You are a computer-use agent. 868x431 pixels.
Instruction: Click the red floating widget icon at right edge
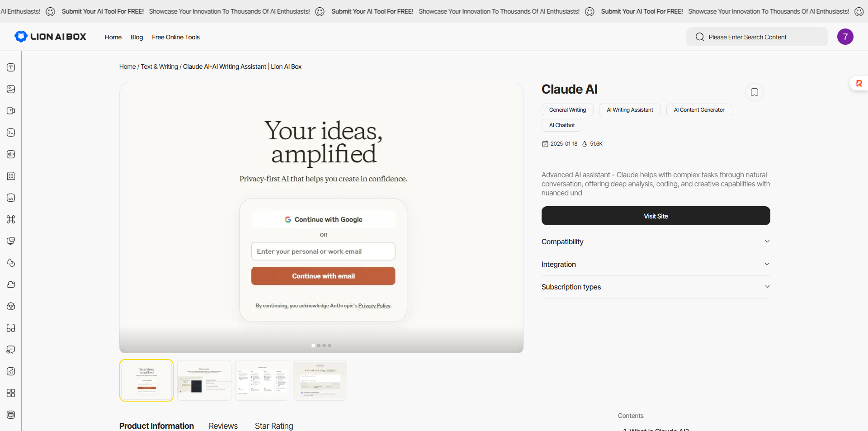point(859,83)
